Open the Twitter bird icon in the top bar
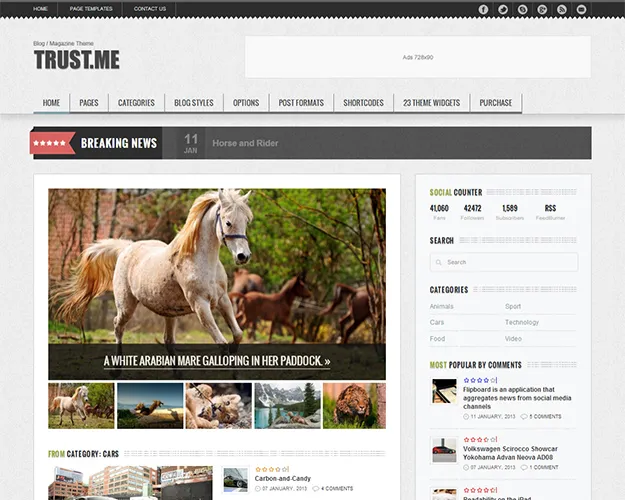 pos(503,9)
